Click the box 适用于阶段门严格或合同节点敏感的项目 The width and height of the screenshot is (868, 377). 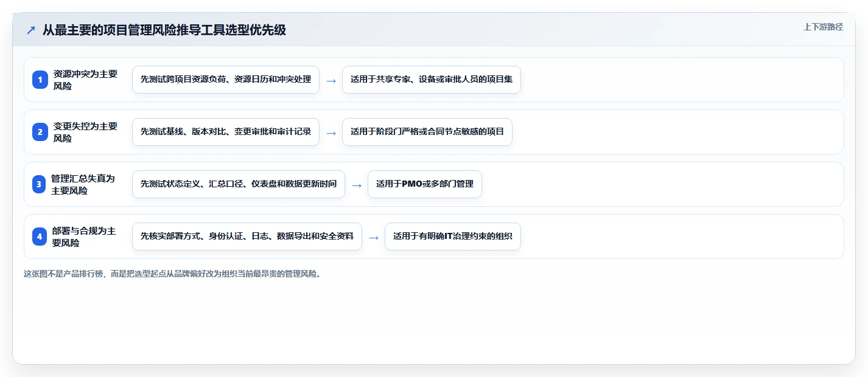click(x=427, y=132)
